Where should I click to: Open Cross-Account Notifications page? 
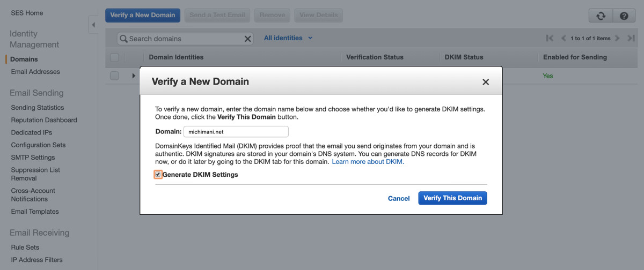pos(33,195)
